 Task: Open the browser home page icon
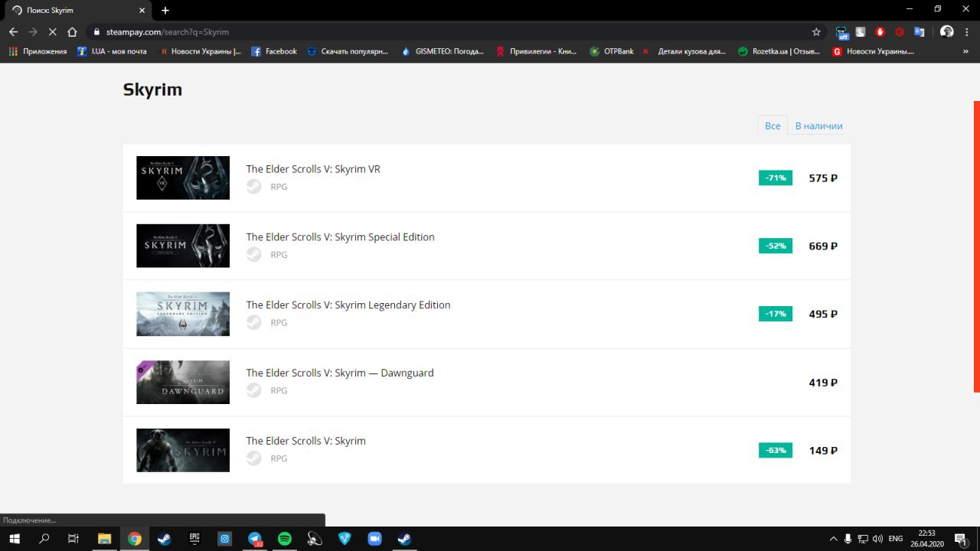coord(72,32)
